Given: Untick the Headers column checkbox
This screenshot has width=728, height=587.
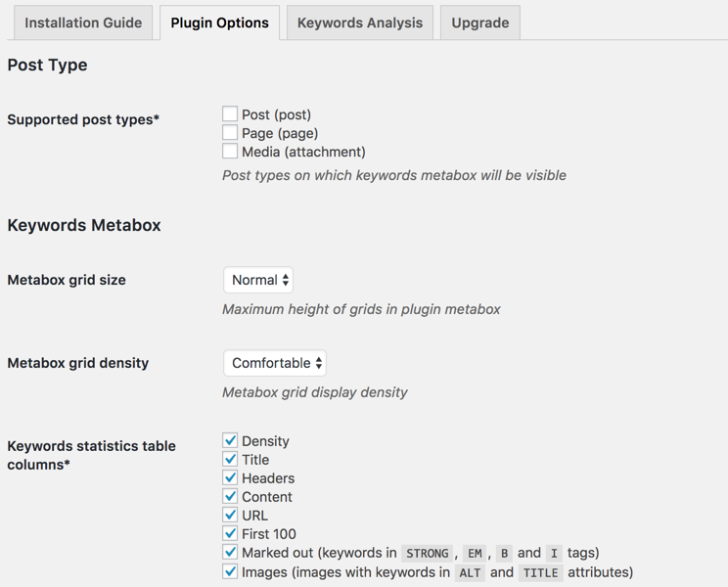Looking at the screenshot, I should click(x=230, y=478).
